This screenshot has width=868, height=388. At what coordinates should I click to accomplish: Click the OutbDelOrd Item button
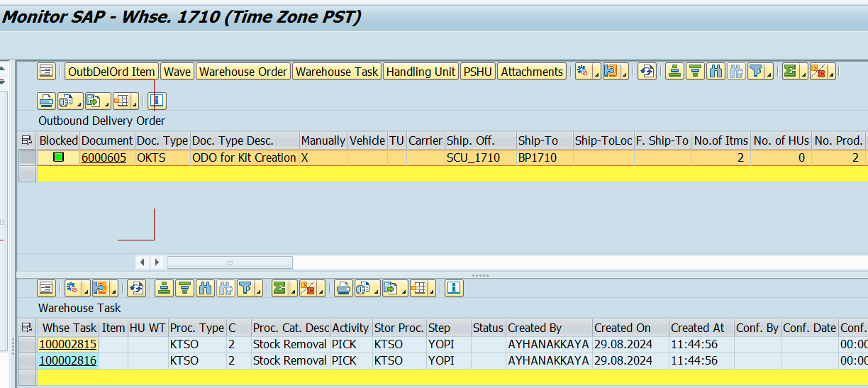111,72
